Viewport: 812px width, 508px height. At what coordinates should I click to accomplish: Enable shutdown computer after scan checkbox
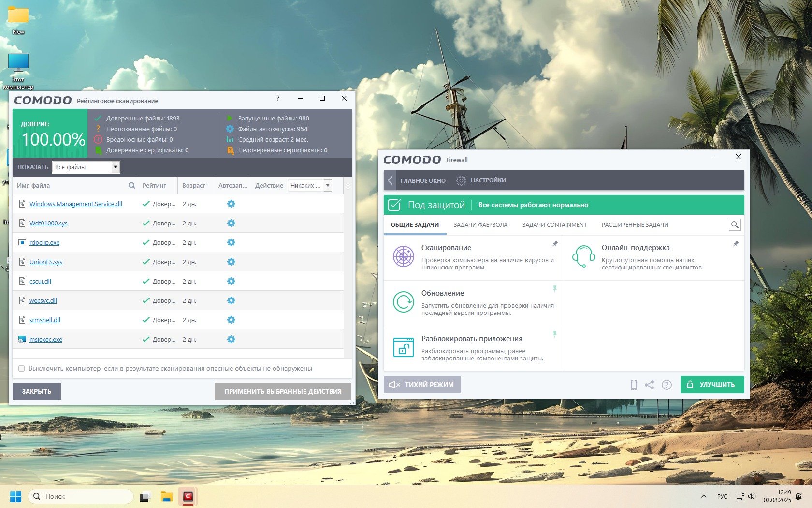tap(21, 369)
